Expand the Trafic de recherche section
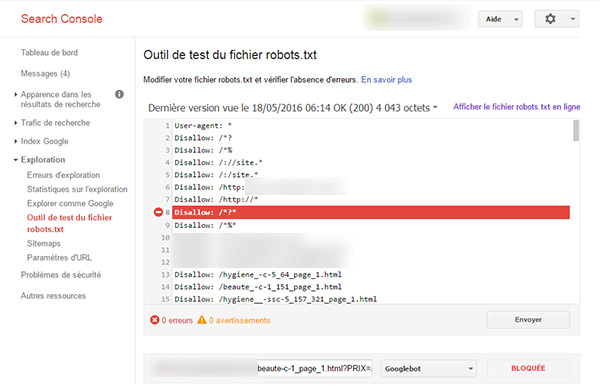The image size is (600, 386). pos(16,123)
